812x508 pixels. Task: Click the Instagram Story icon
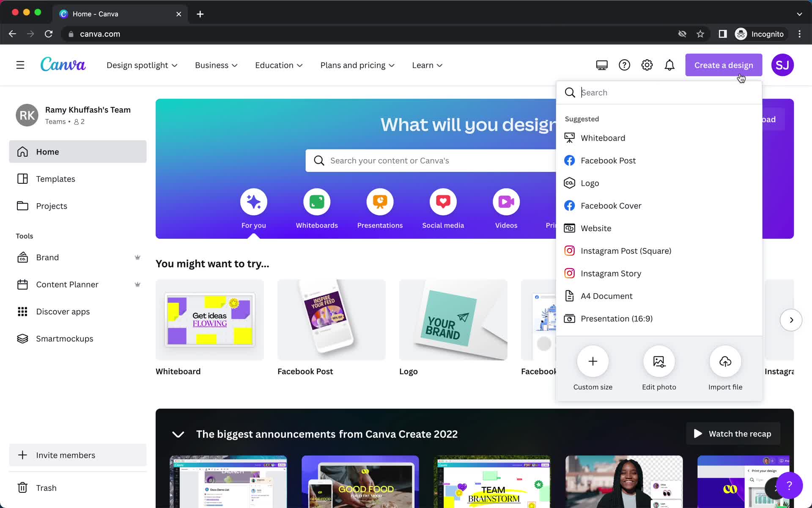tap(569, 273)
